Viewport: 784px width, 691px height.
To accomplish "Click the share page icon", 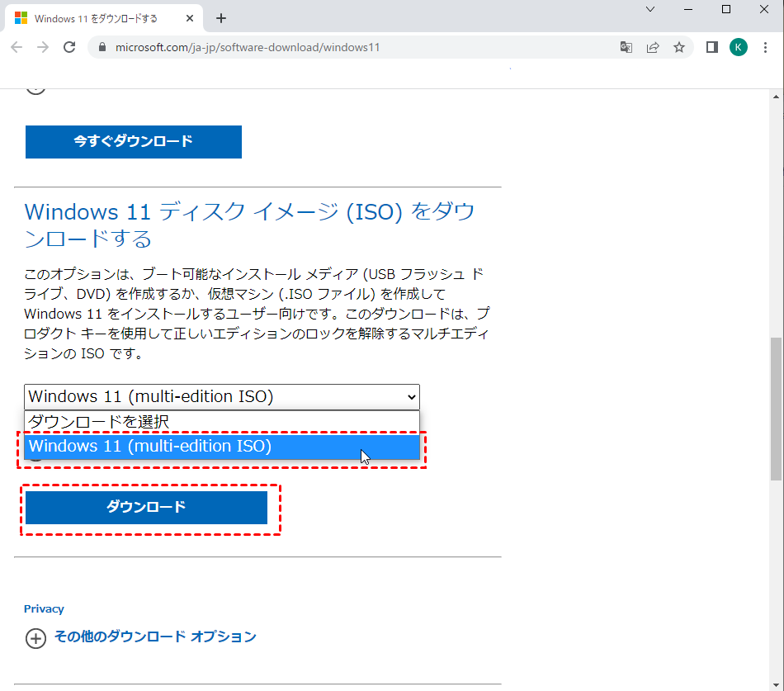I will click(653, 48).
